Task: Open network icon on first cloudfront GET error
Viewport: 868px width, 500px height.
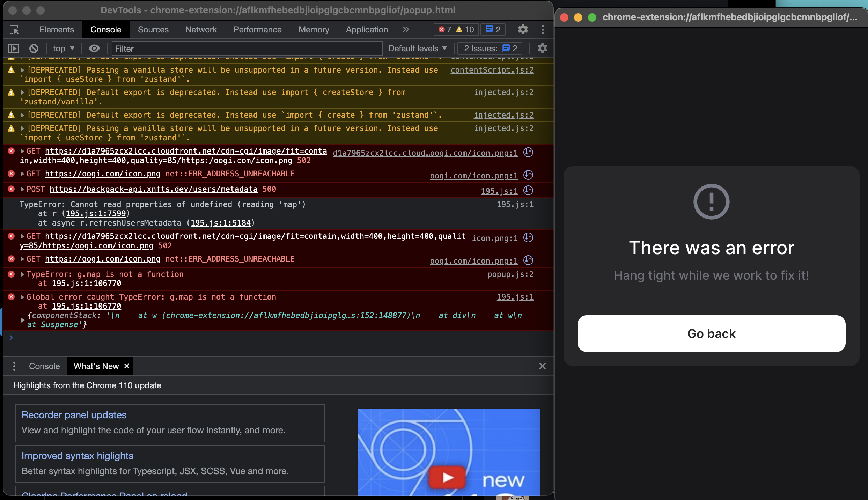Action: coord(528,153)
